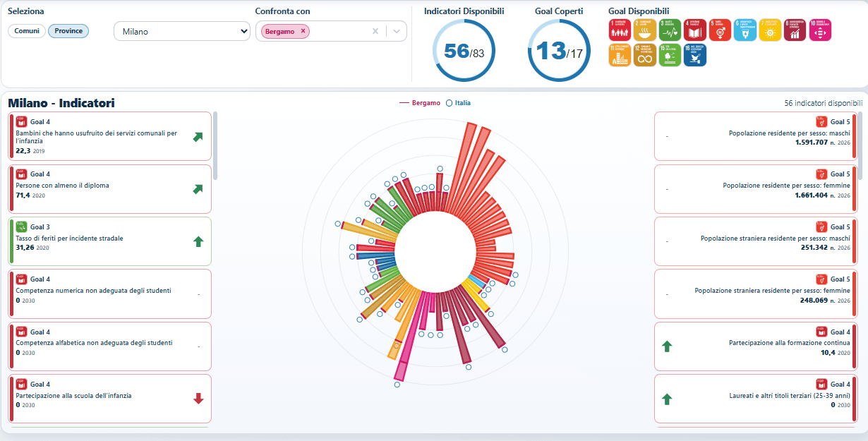
Task: Click Goal 4 icon in Competenza alfabetica card
Action: coord(21,332)
